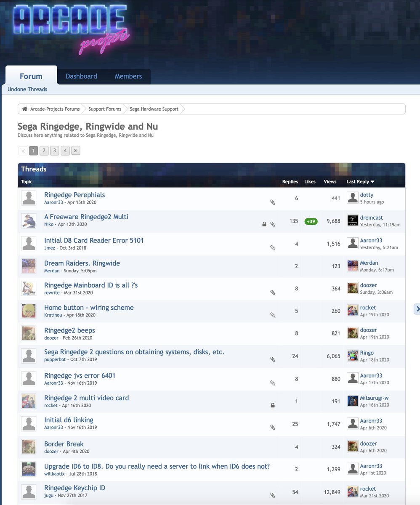This screenshot has width=420, height=505.
Task: Click Merdan's avatar beside Dream Raiders thread
Action: click(29, 266)
